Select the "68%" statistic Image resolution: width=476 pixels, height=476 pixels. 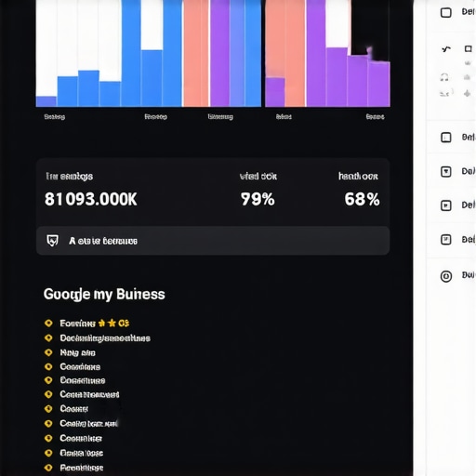tap(362, 199)
